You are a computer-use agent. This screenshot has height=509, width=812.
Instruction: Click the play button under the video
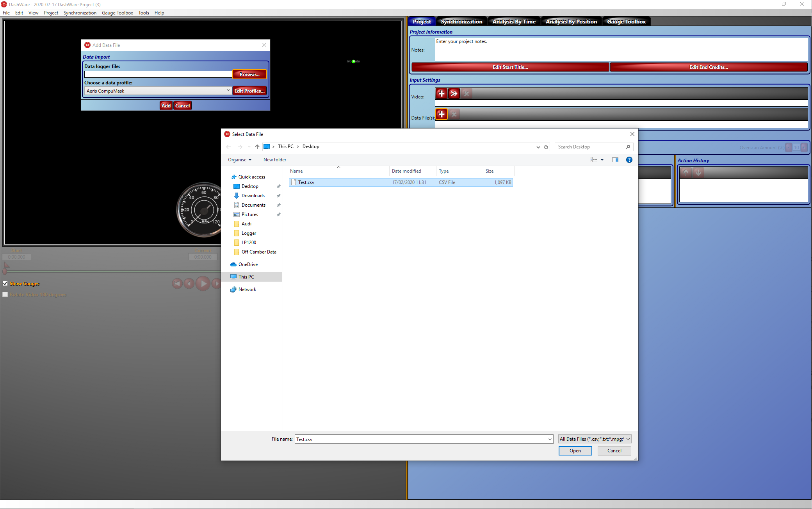203,284
